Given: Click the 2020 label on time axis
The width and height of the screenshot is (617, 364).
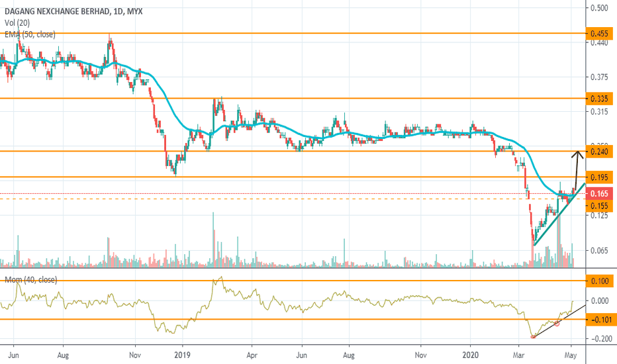Looking at the screenshot, I should 470,355.
